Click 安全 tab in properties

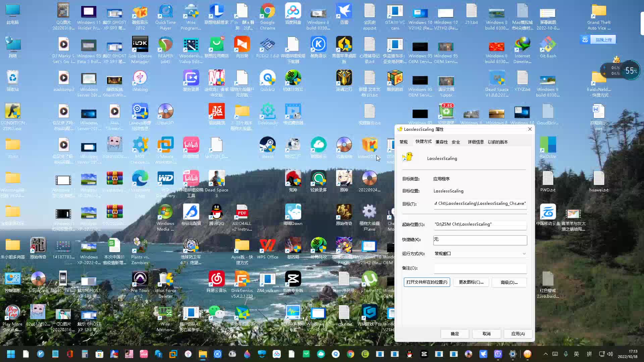click(x=455, y=141)
